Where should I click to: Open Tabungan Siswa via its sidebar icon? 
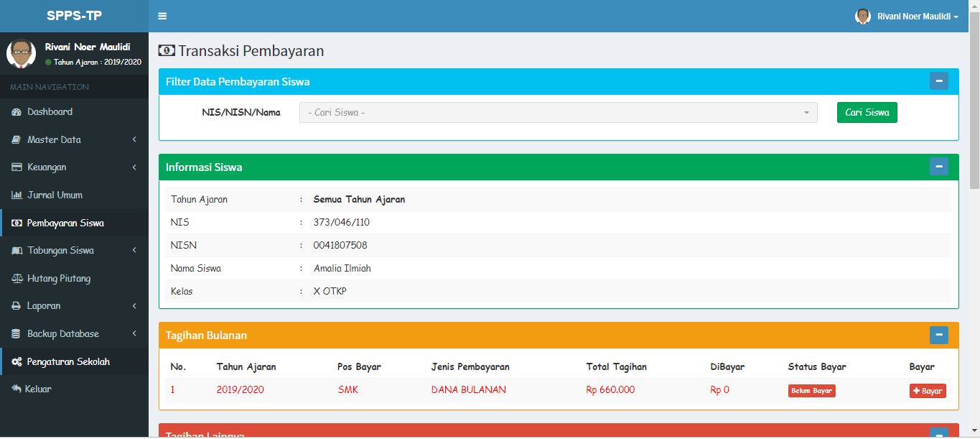point(17,250)
